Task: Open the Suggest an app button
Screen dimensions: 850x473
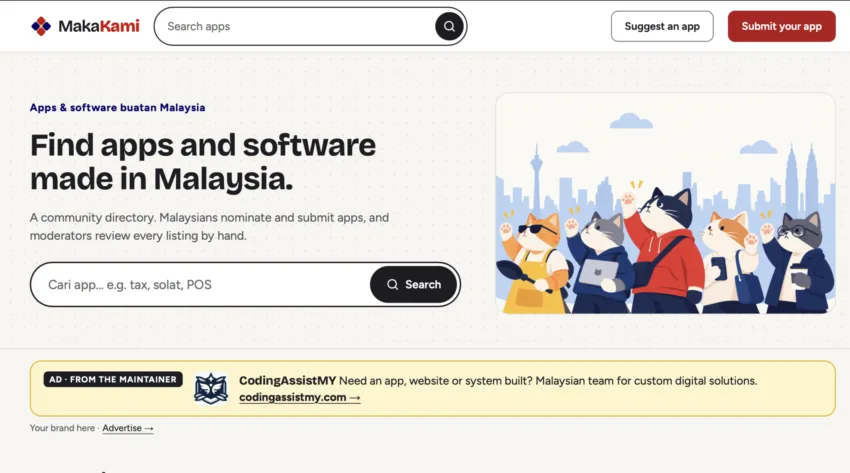Action: 662,26
